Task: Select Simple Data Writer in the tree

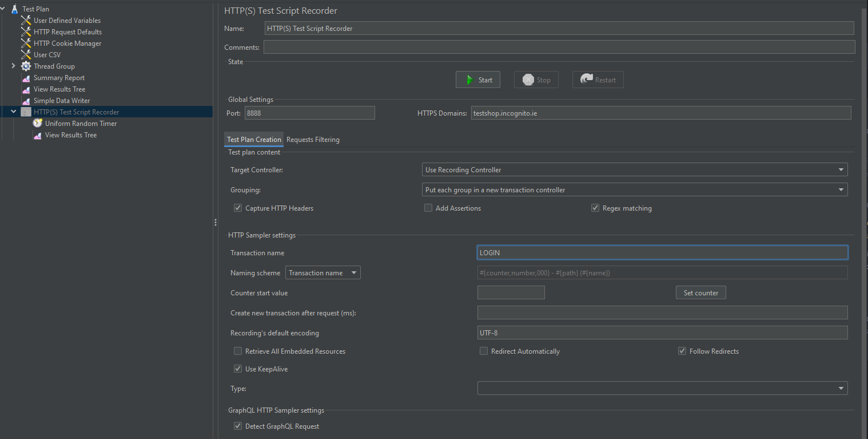Action: click(62, 101)
